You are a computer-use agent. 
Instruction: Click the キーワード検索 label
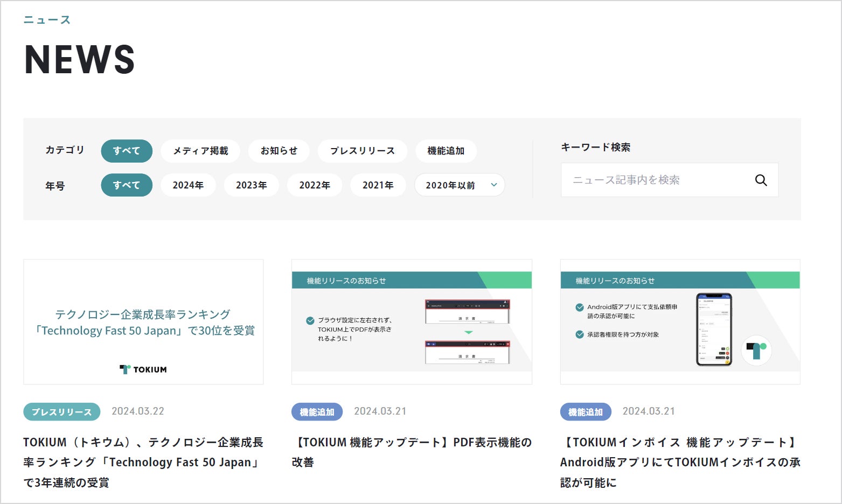tap(596, 147)
